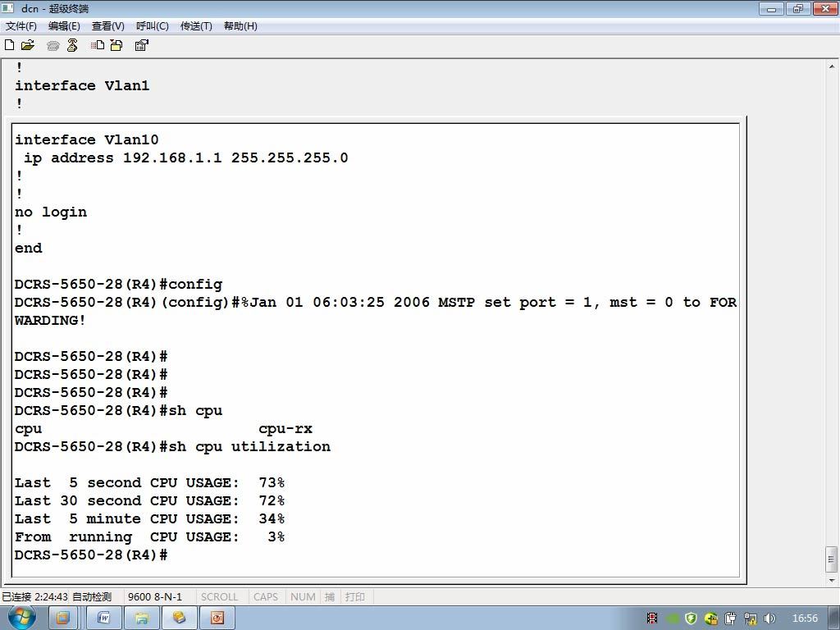Image resolution: width=840 pixels, height=630 pixels.
Task: Click the 'DCRS-5650-28(R4)#config' line
Action: tap(118, 285)
